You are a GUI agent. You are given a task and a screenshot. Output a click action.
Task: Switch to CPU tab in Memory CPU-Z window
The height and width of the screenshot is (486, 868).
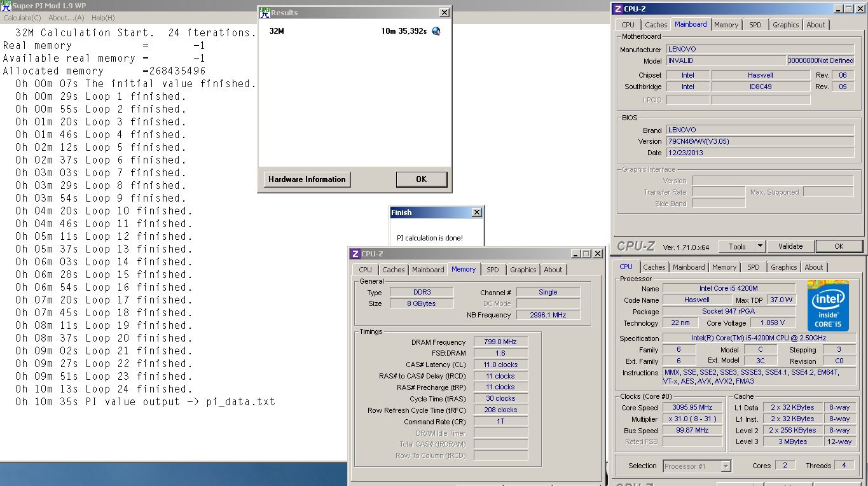point(366,270)
